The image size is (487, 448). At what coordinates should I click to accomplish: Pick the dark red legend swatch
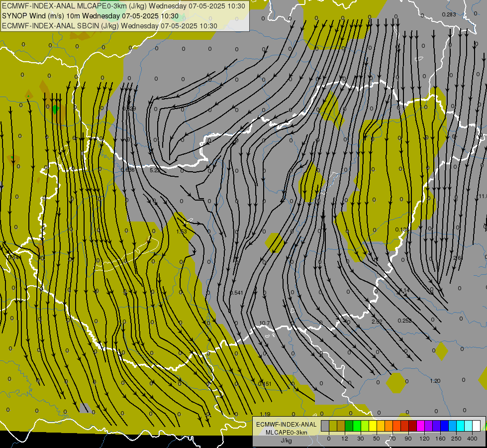(x=412, y=426)
